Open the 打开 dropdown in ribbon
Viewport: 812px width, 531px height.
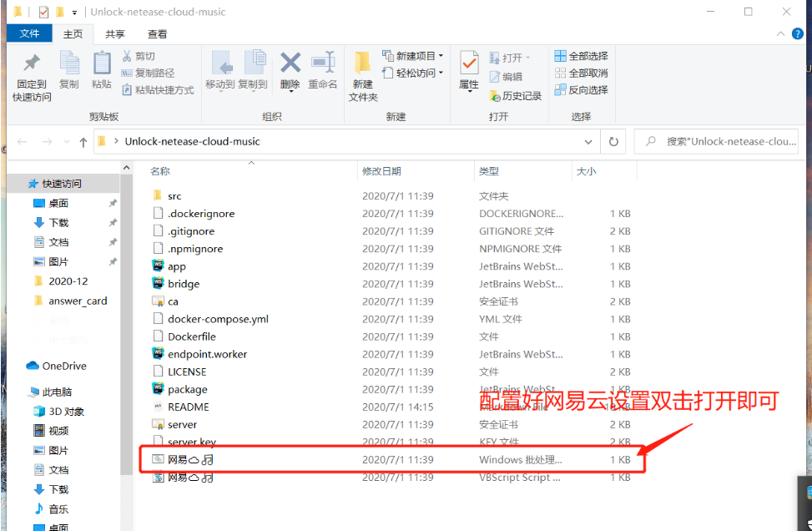510,58
